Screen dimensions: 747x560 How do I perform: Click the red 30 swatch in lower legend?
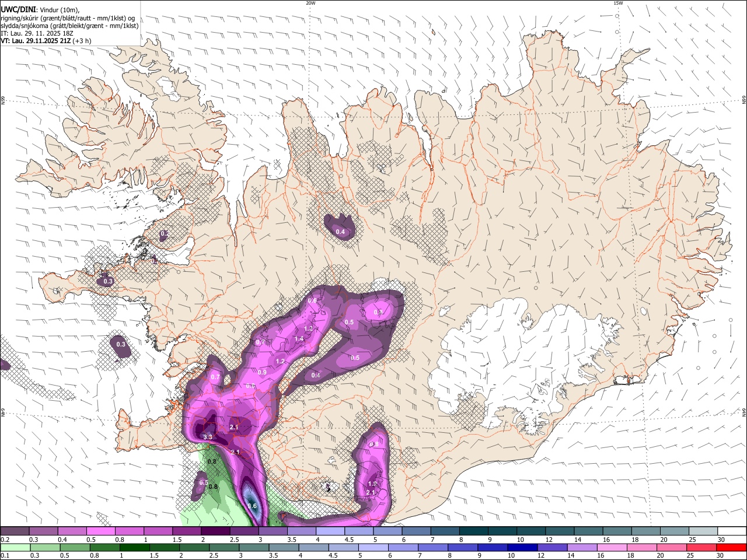(732, 548)
